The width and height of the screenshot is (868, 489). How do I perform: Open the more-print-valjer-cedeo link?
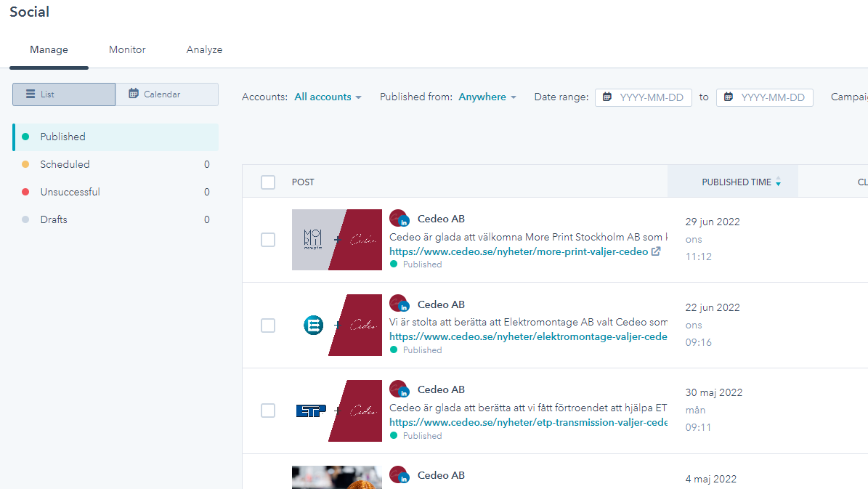[x=519, y=251]
